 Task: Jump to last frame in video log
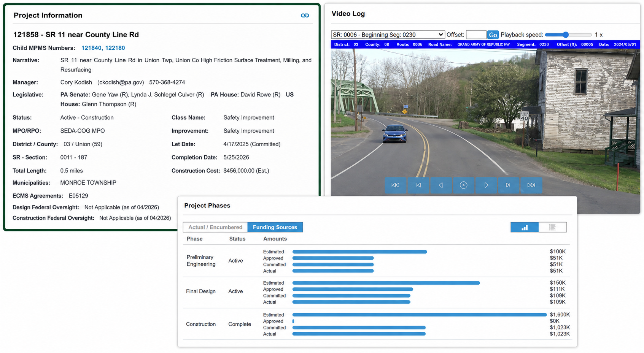click(x=531, y=185)
